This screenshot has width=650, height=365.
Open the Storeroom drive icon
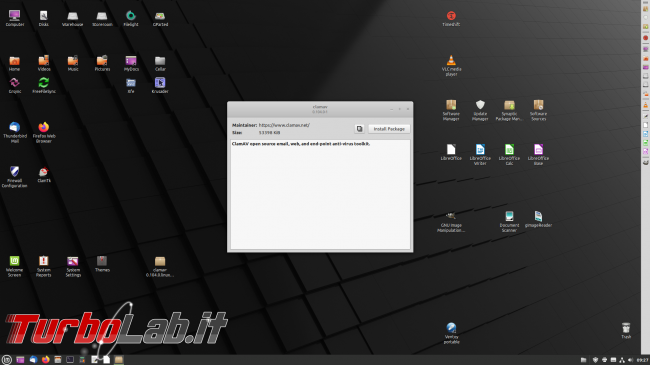click(102, 18)
